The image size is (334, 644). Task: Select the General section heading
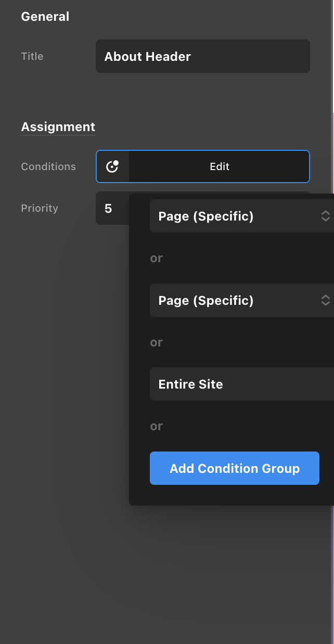click(x=45, y=17)
